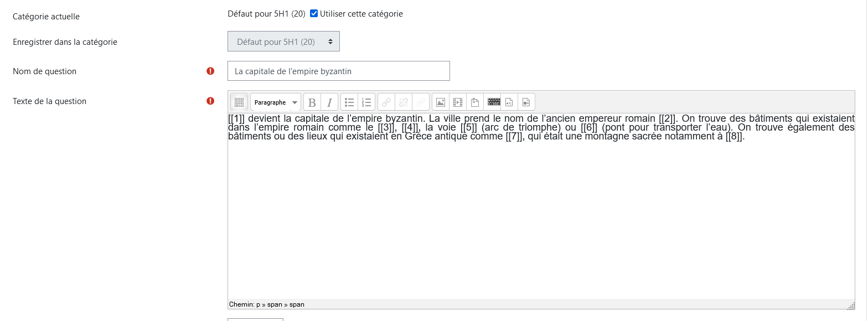This screenshot has height=321, width=868.
Task: Click the Nom de question input field
Action: coord(339,71)
